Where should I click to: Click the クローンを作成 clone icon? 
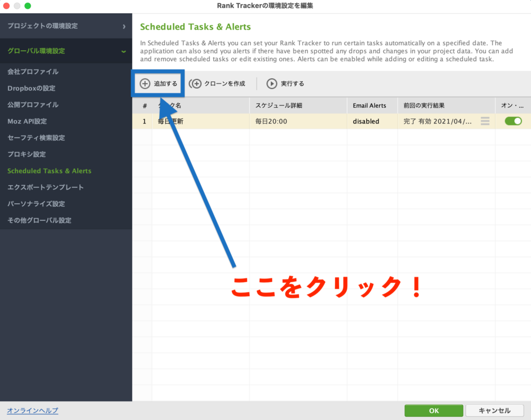pyautogui.click(x=195, y=83)
